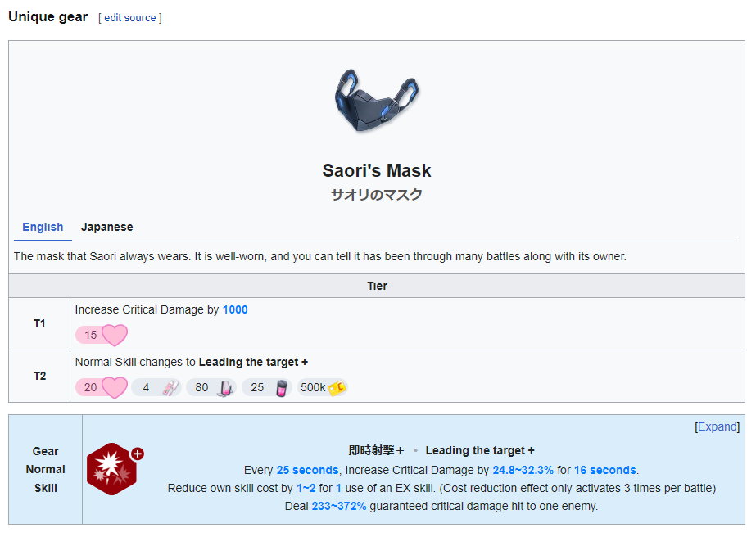Image resolution: width=756 pixels, height=537 pixels.
Task: Click the 24.8~32.3% critical damage value
Action: 523,470
